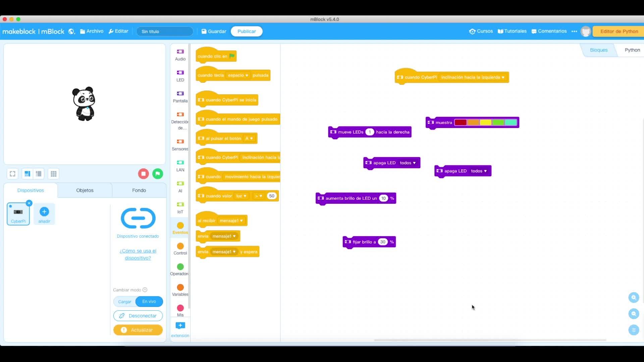This screenshot has height=362, width=644.
Task: Switch to the Objetos tab
Action: coord(85,190)
